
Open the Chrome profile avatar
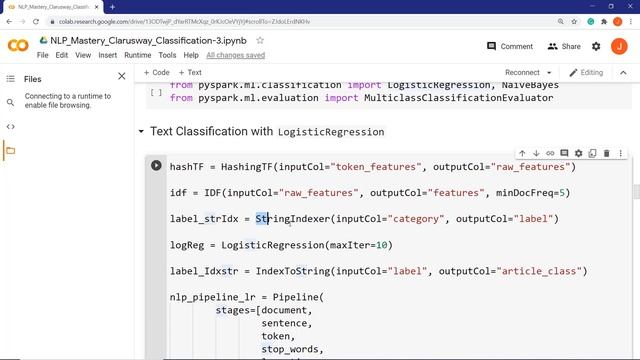(x=618, y=22)
